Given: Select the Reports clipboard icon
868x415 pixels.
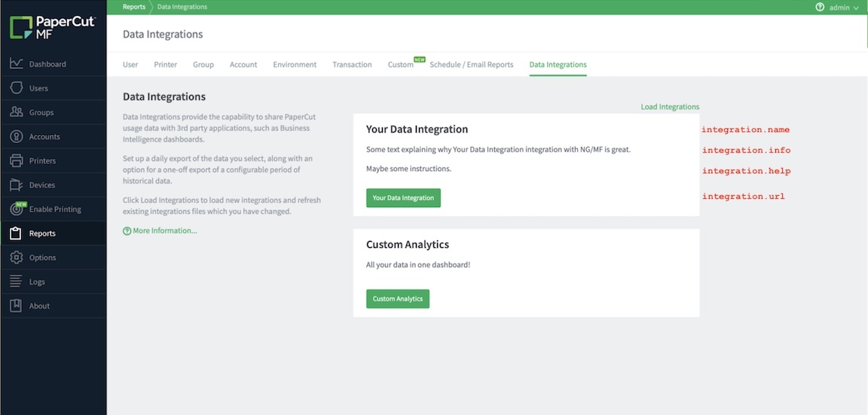Looking at the screenshot, I should click(x=16, y=233).
